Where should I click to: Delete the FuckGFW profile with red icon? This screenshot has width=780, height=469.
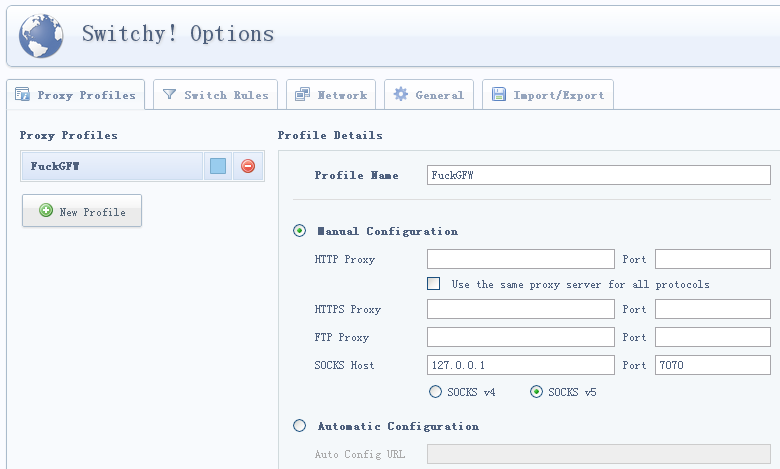click(248, 166)
